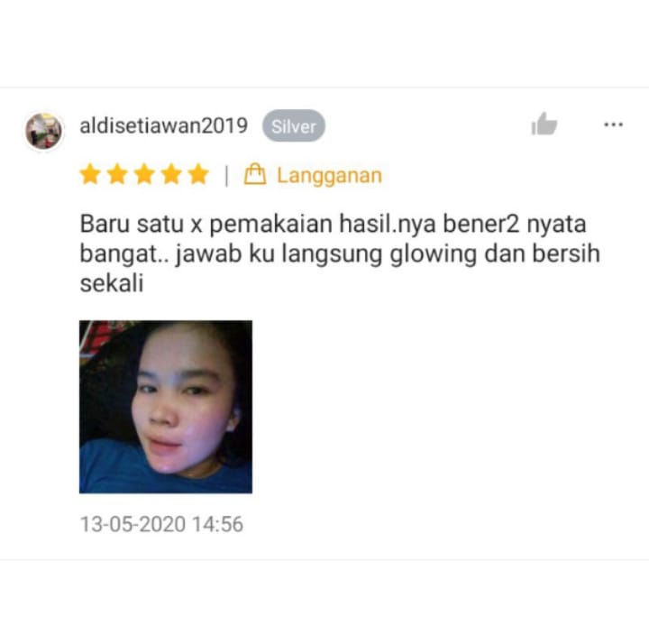Click the vertical divider after the stars
The width and height of the screenshot is (649, 644).
coord(226,176)
